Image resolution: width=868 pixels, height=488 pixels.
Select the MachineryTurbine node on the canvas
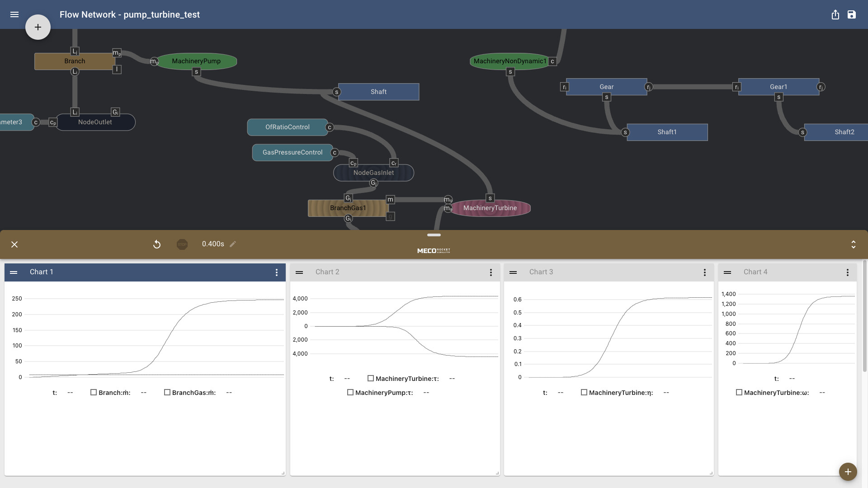490,208
